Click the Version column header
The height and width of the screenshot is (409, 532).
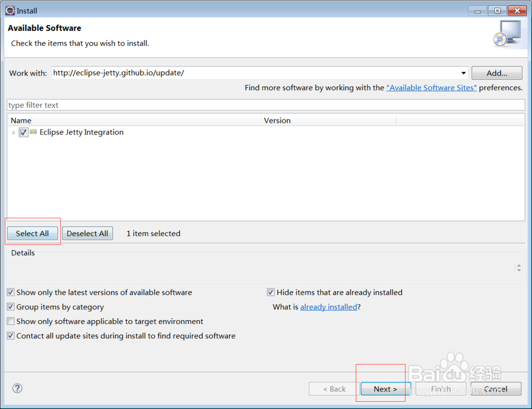[x=328, y=120]
